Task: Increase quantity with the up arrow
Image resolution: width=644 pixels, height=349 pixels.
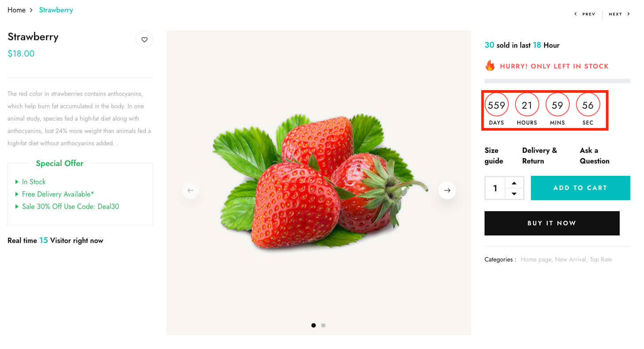Action: click(x=514, y=183)
